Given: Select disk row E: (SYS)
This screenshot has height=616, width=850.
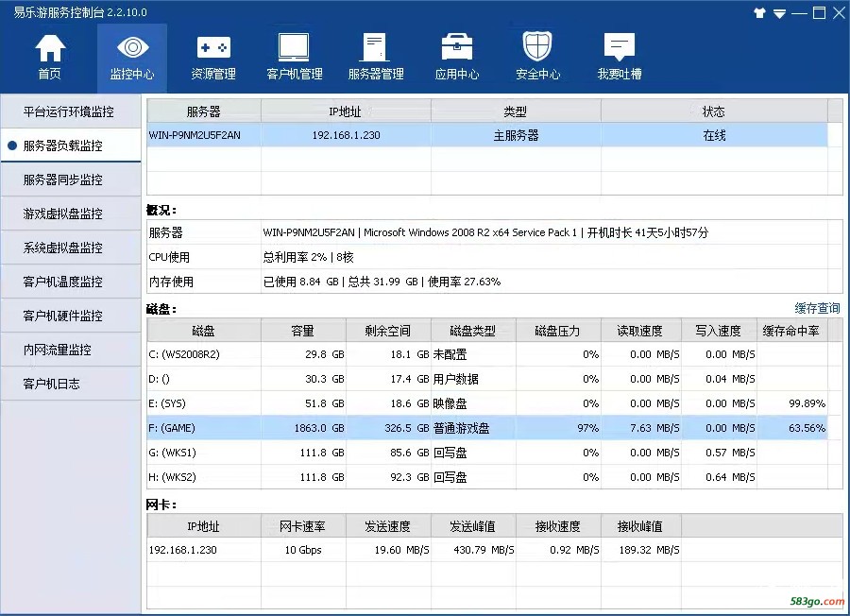Looking at the screenshot, I should click(x=487, y=403).
